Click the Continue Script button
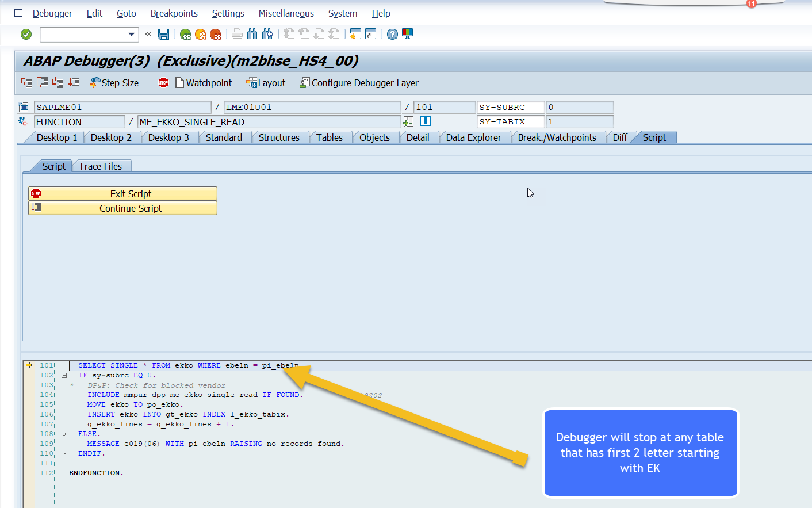This screenshot has height=508, width=812. [122, 208]
